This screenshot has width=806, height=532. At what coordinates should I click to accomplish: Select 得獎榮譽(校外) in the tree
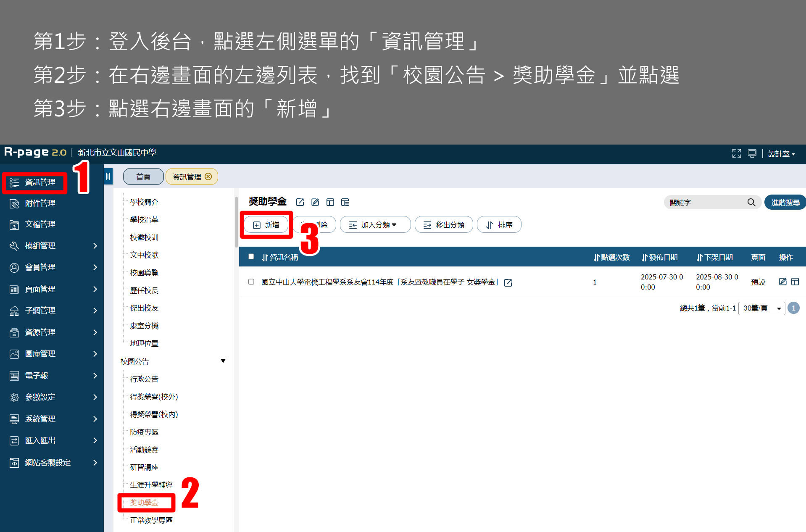pos(154,397)
